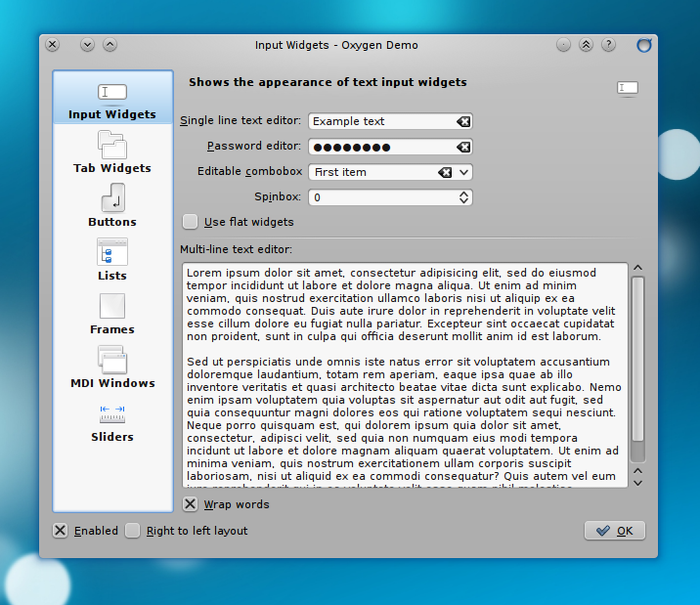Increase the spinbox value with up arrow

[x=463, y=194]
